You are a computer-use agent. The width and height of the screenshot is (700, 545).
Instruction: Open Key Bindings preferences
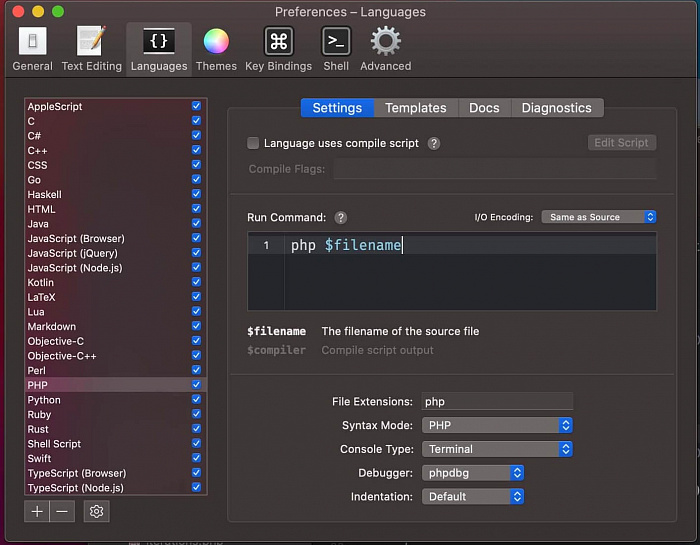[278, 49]
